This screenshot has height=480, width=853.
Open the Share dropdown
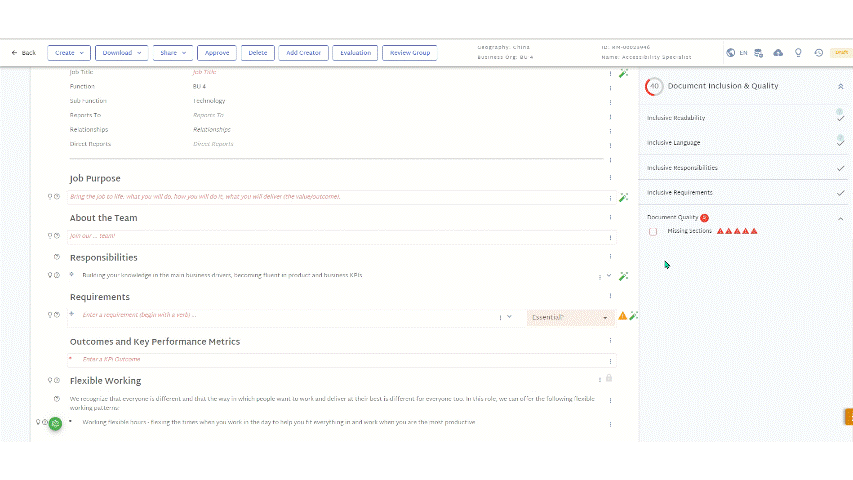point(172,53)
